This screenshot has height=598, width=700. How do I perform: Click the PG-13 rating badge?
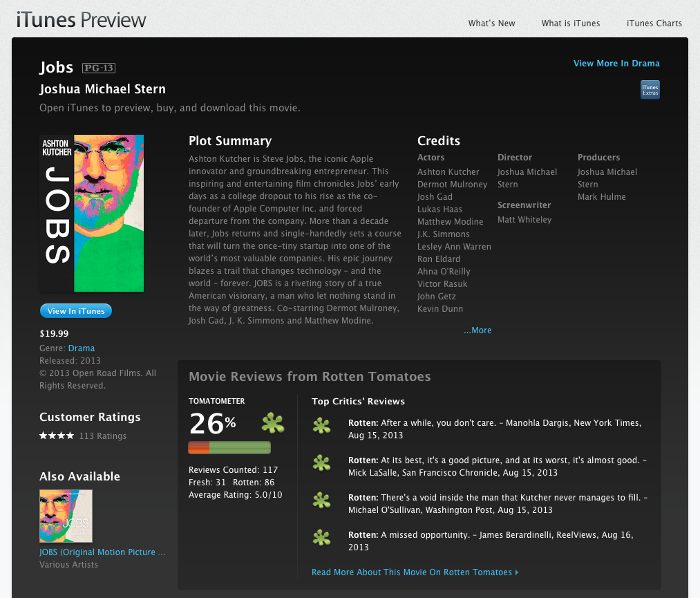[x=98, y=68]
